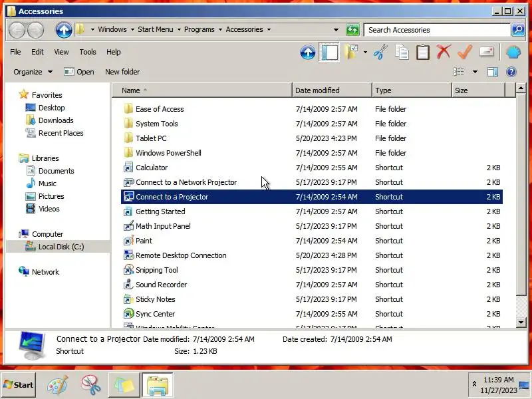Open the Tools menu
The width and height of the screenshot is (532, 399).
coord(88,52)
